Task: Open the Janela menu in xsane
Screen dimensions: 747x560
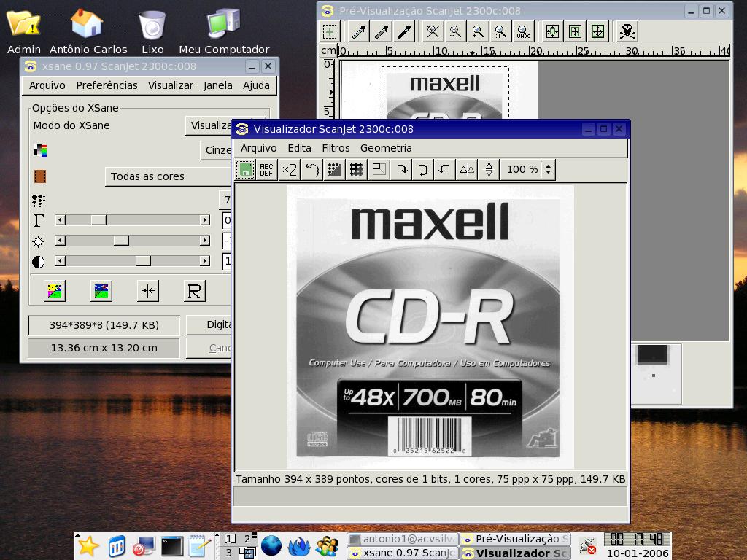Action: pos(217,85)
